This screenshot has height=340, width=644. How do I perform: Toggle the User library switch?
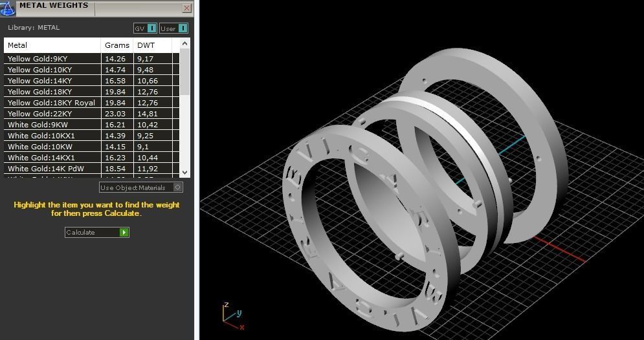173,28
